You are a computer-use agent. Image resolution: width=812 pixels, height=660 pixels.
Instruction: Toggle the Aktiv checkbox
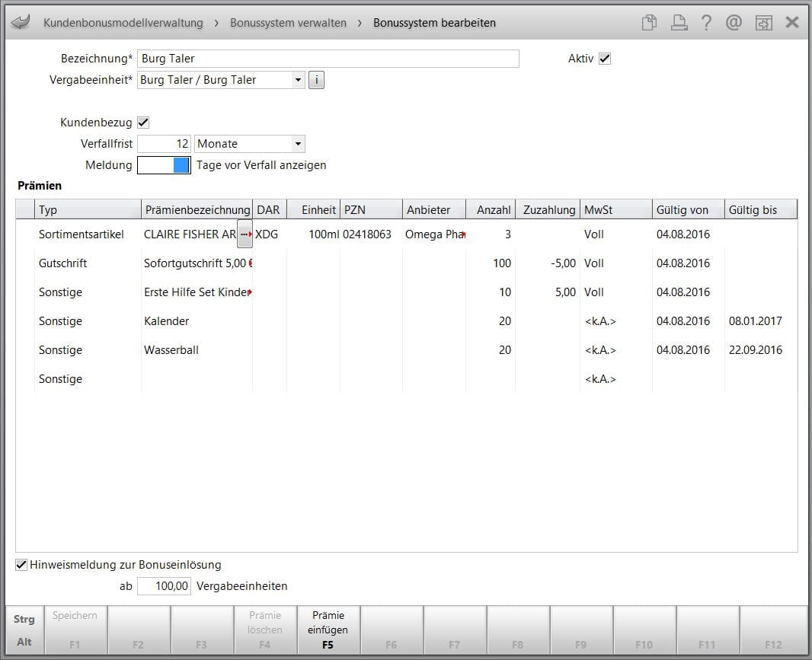(605, 59)
